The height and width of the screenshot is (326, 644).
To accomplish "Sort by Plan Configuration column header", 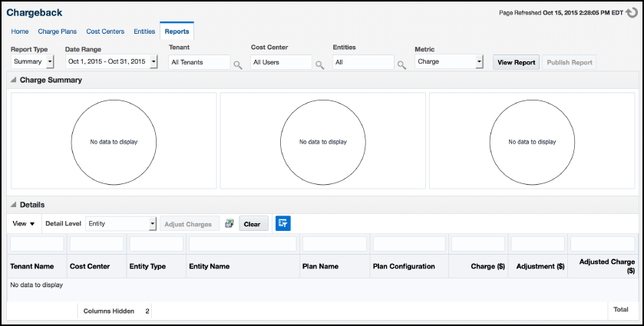I will coord(409,266).
